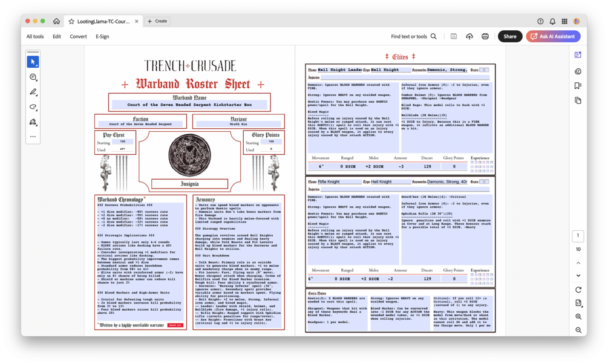Screen dimensions: 608x364
Task: Open the Bookmarks panel icon
Action: [578, 86]
